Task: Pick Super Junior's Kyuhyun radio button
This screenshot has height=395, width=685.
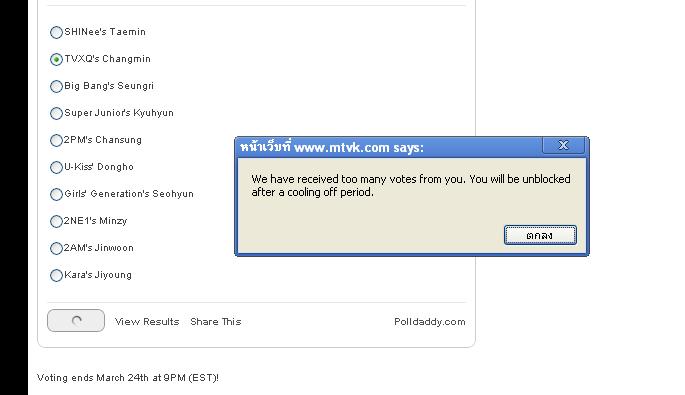Action: tap(56, 114)
